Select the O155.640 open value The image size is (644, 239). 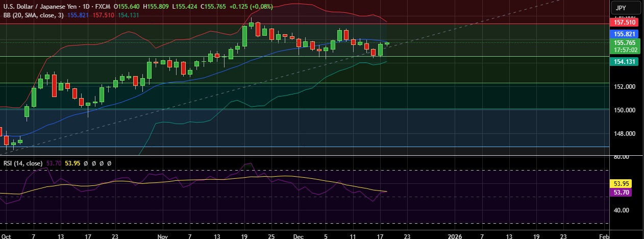point(127,7)
